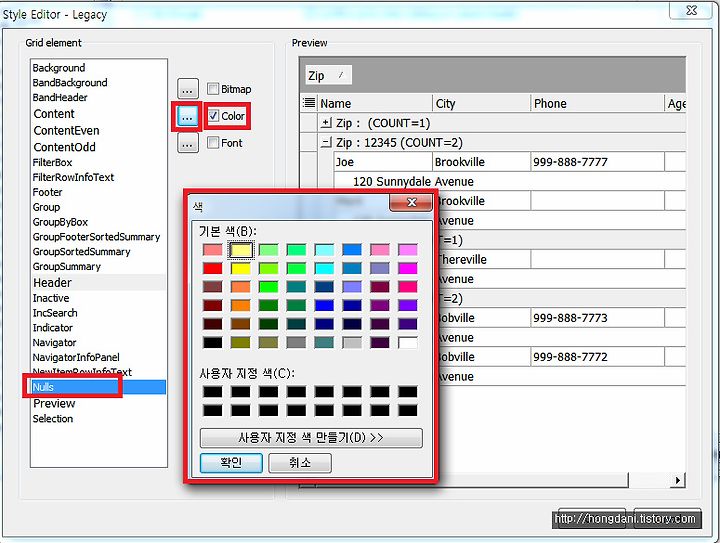Enable the Font checkbox
The height and width of the screenshot is (543, 720).
pos(213,143)
